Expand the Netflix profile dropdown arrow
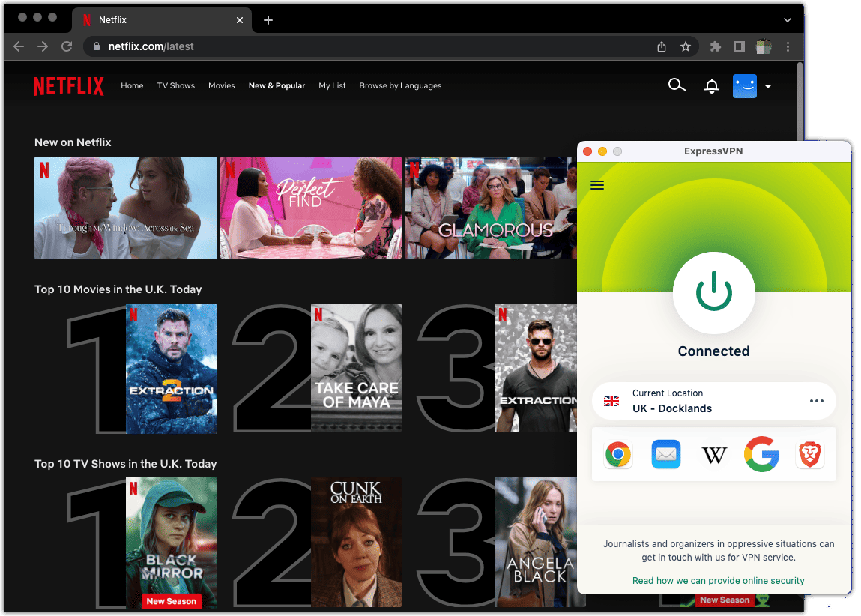 (x=768, y=87)
